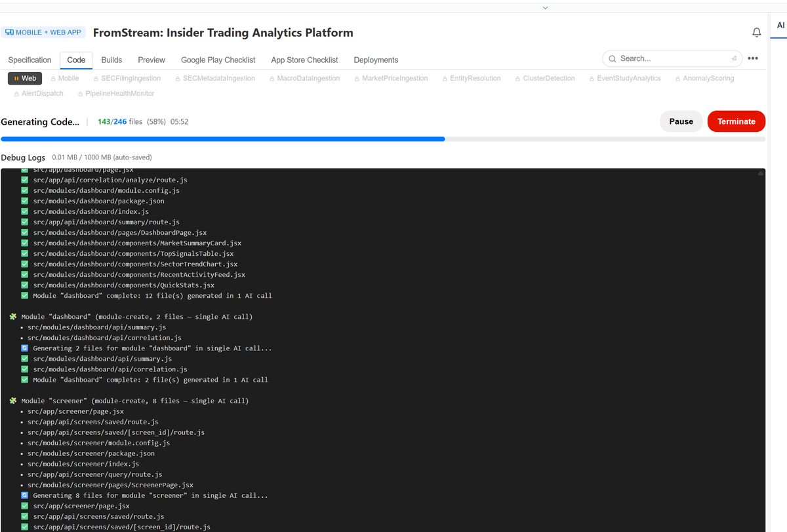Open the App Store Checklist tab
The width and height of the screenshot is (787, 532).
[304, 60]
